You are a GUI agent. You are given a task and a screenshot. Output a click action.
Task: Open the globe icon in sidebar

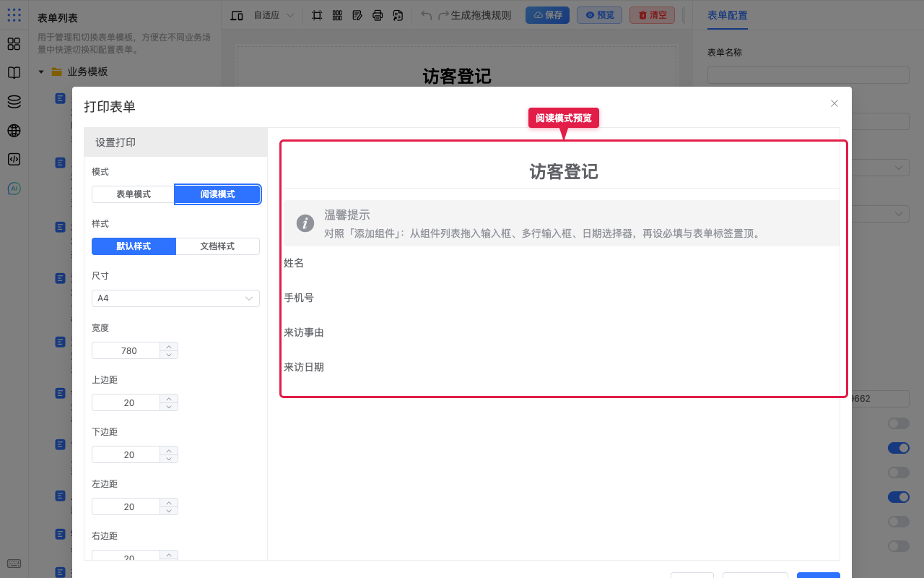tap(14, 131)
